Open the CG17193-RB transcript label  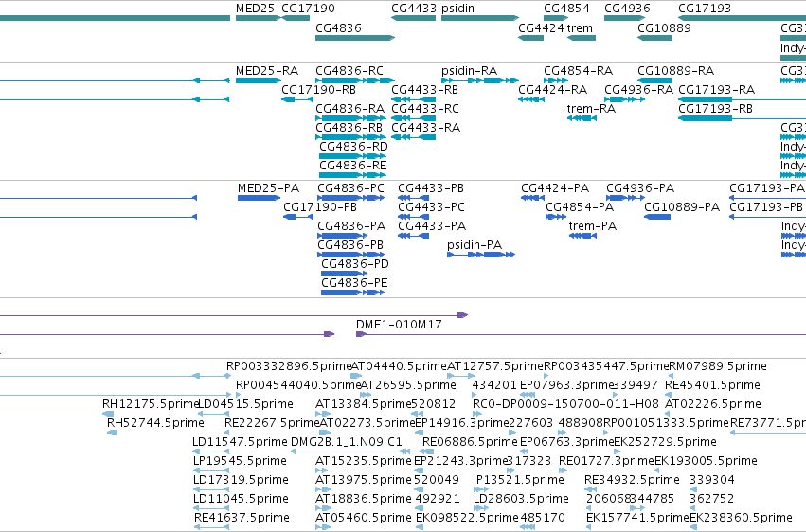click(715, 109)
